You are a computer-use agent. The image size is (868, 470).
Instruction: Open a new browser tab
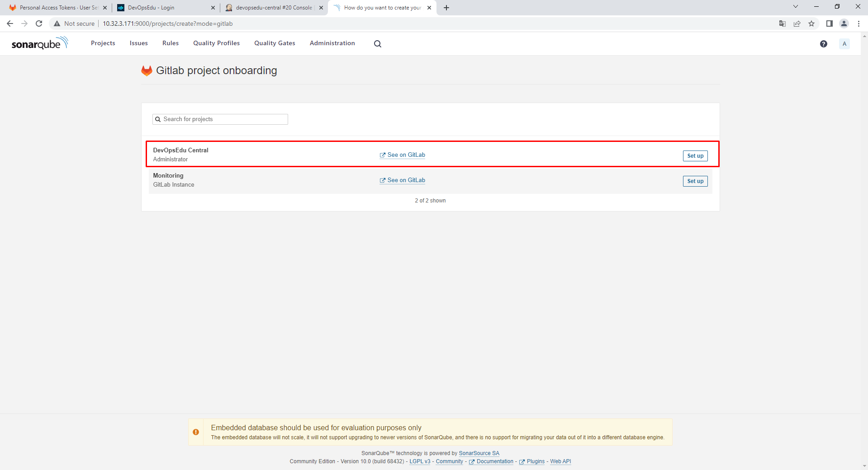tap(446, 8)
